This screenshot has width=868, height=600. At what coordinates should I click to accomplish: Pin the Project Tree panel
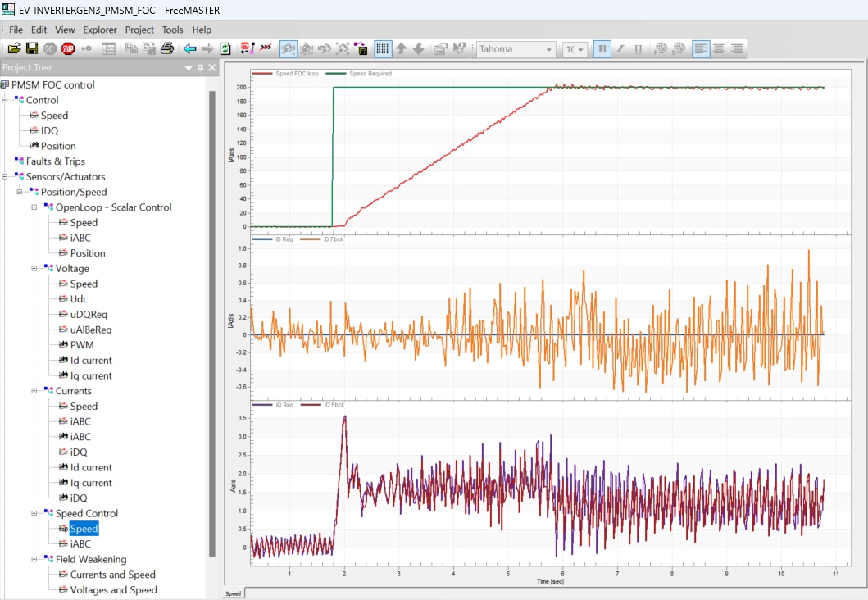201,68
